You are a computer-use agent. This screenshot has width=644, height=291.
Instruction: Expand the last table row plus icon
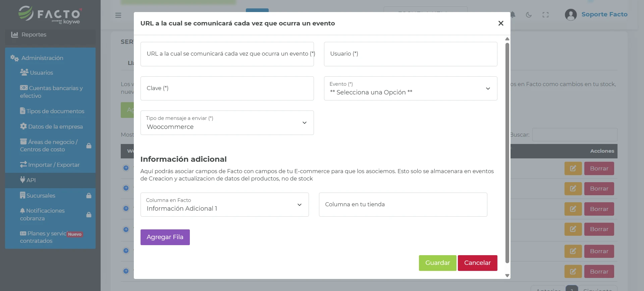[126, 271]
